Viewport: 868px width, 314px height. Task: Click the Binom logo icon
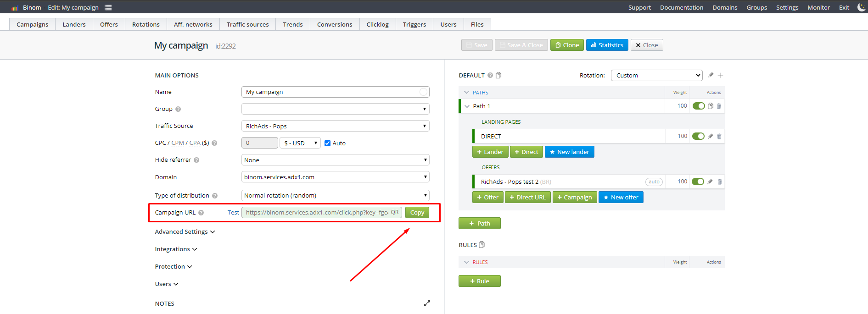pyautogui.click(x=15, y=8)
